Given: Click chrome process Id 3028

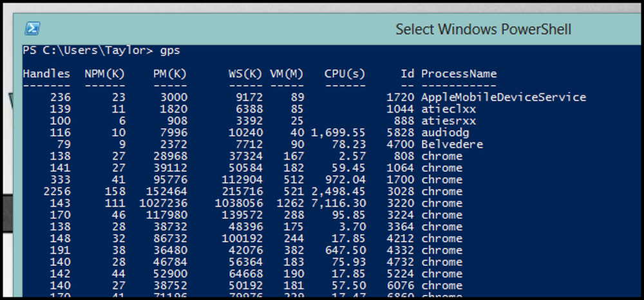Looking at the screenshot, I should [401, 192].
